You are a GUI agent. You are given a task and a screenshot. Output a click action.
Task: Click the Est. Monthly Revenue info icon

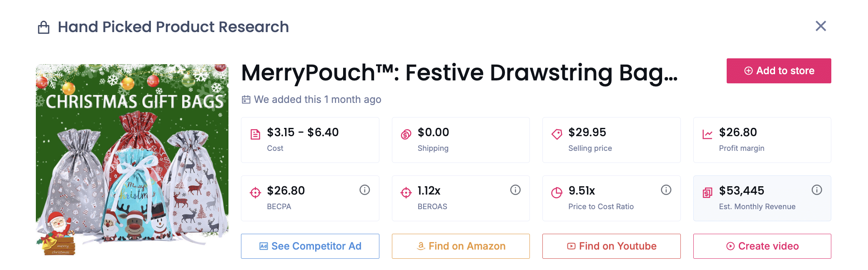click(817, 190)
